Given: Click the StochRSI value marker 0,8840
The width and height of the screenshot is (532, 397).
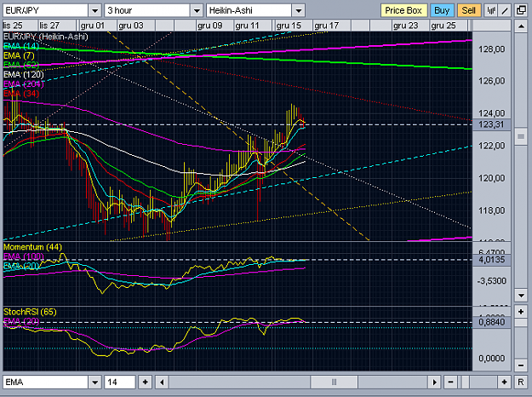Looking at the screenshot, I should click(x=492, y=322).
